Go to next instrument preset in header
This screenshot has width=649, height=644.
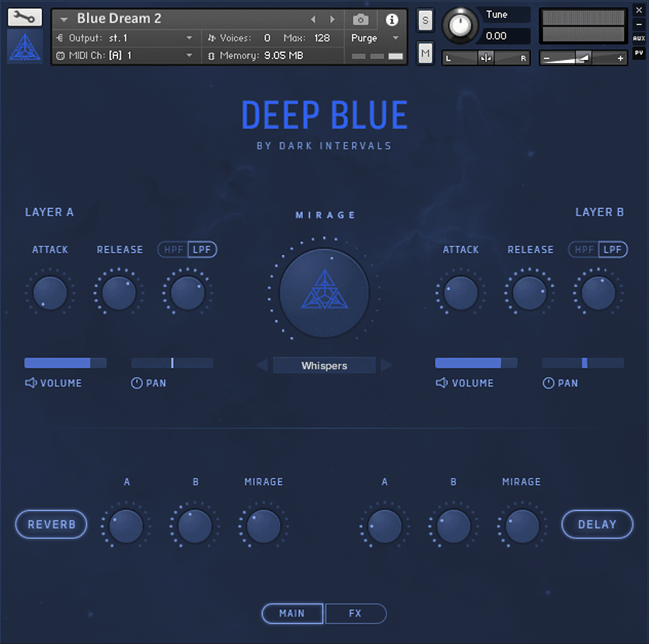333,19
